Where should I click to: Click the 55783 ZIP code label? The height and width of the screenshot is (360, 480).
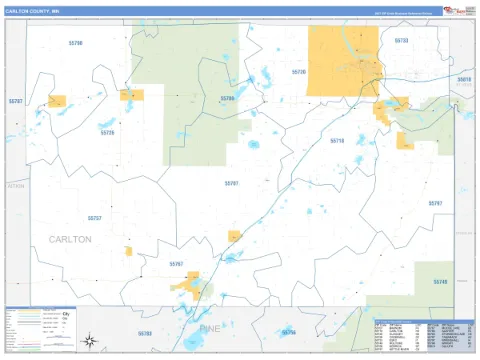pos(145,334)
